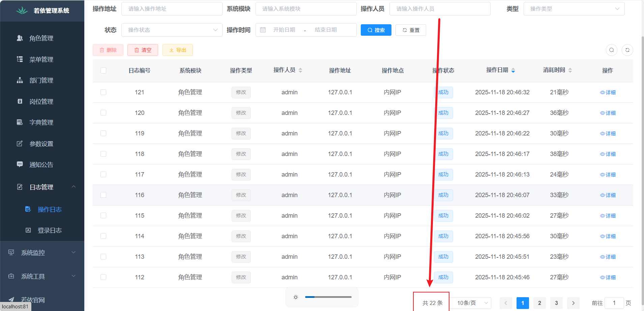Viewport: 644px width, 311px height.
Task: View 详细 for log 112
Action: tap(608, 277)
